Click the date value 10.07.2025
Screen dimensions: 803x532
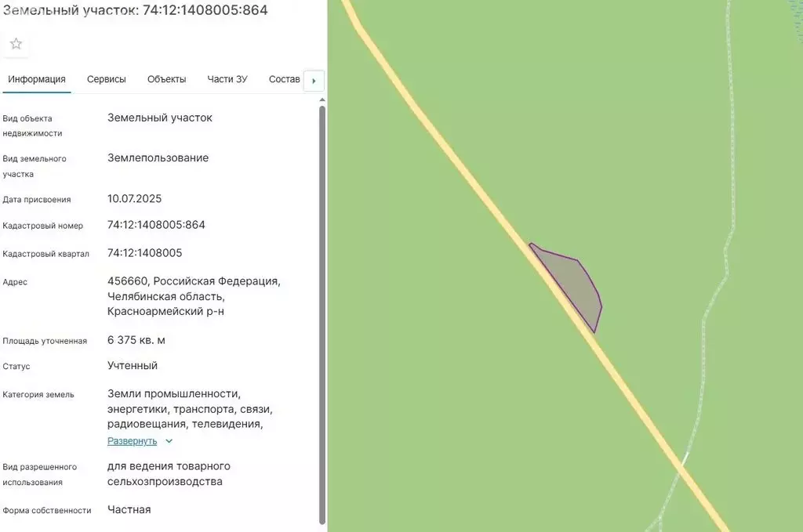click(x=134, y=198)
